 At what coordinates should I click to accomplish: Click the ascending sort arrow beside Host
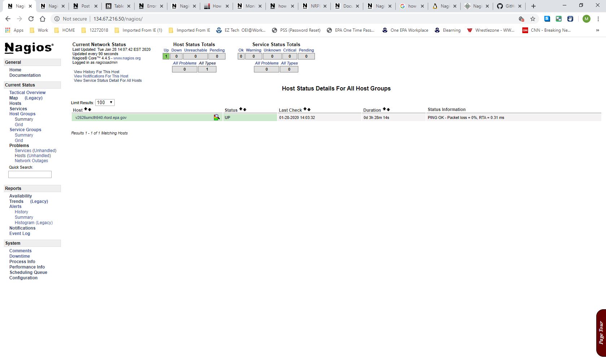[x=86, y=110]
